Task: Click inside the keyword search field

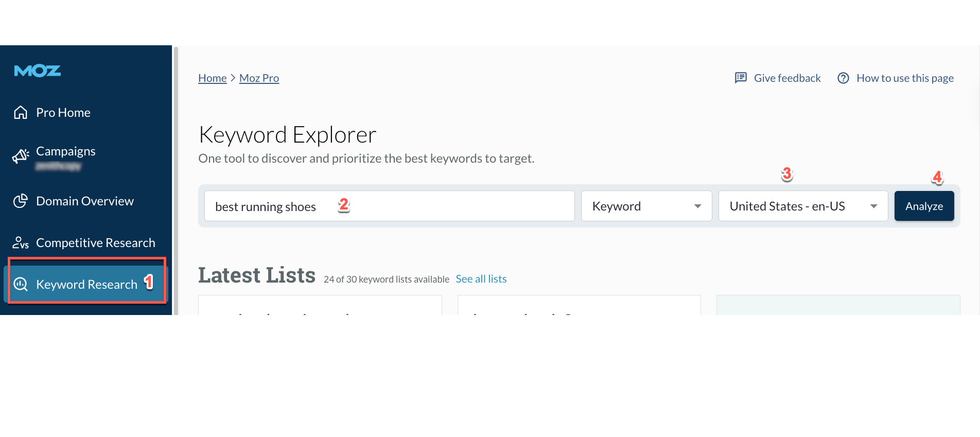Action: (x=389, y=206)
